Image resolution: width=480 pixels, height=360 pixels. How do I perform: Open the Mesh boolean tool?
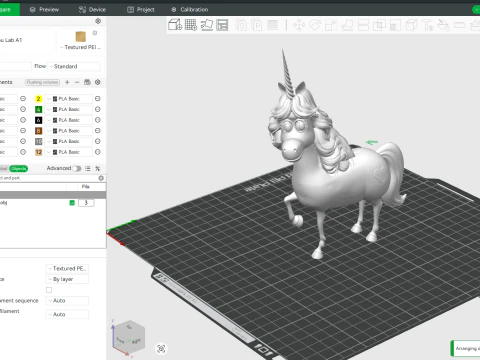379,25
